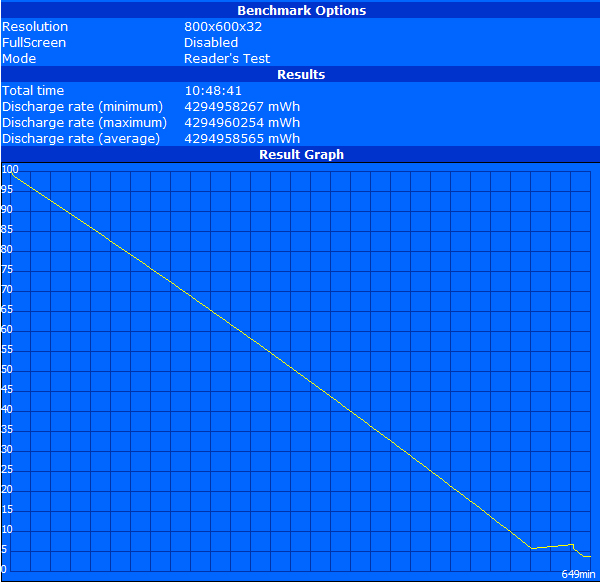Click the 100 label on graph axis
Viewport: 600px width, 582px height.
[x=10, y=169]
